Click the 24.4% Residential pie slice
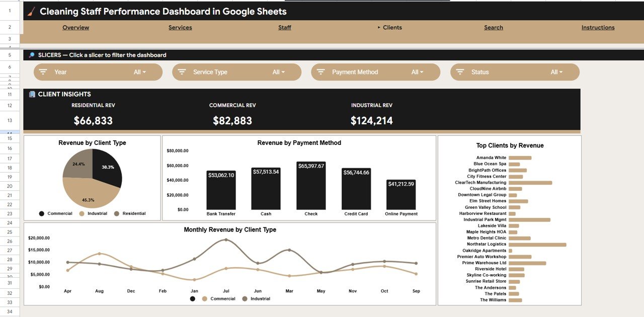The width and height of the screenshot is (644, 317). (78, 164)
